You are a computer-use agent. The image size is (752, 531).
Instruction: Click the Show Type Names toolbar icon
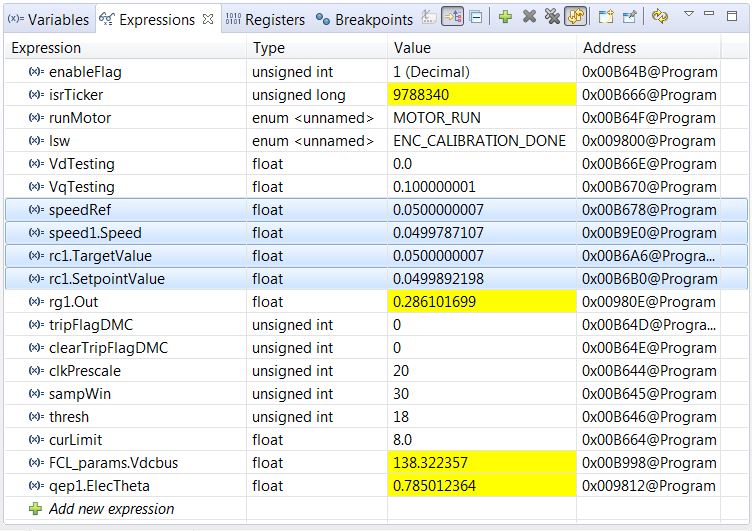(429, 18)
